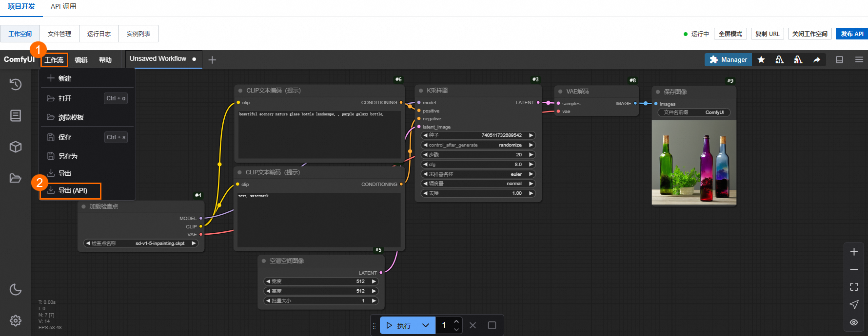Click the clear pending tasks square icon
This screenshot has width=868, height=336.
[x=492, y=325]
